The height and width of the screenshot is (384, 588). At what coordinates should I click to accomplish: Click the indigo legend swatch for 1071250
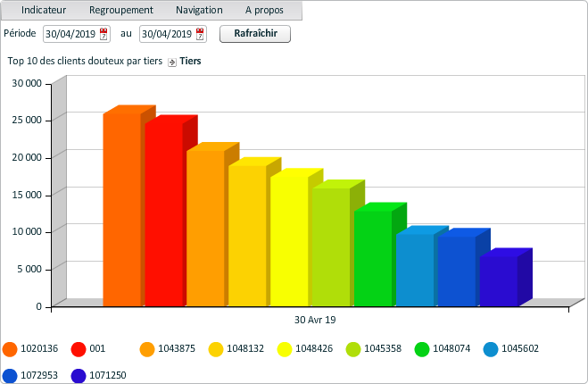pos(79,376)
